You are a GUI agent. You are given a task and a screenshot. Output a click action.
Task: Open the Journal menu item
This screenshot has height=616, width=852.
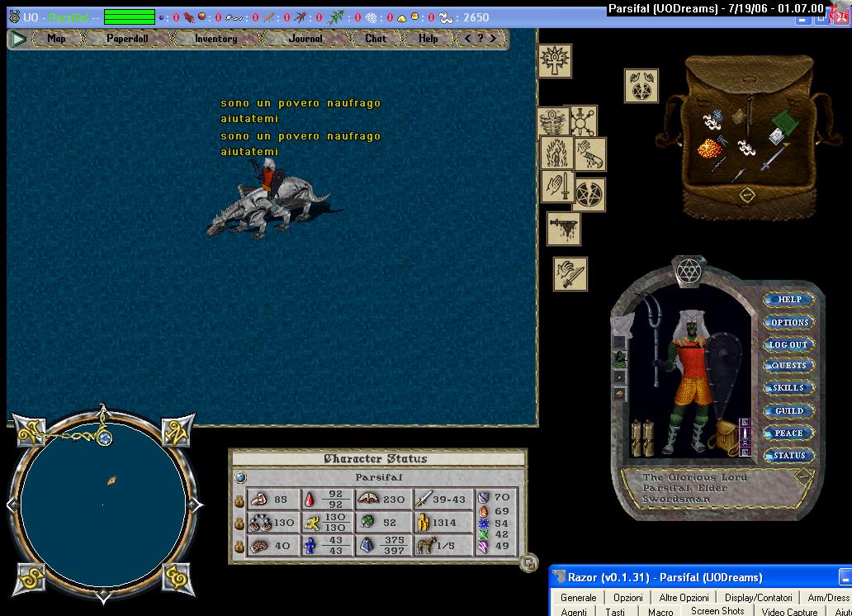[x=305, y=39]
